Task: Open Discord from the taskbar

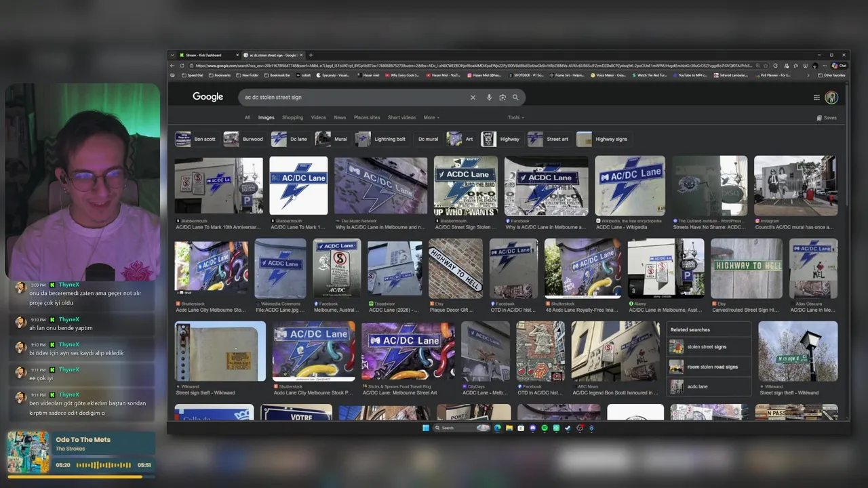Action: (533, 428)
